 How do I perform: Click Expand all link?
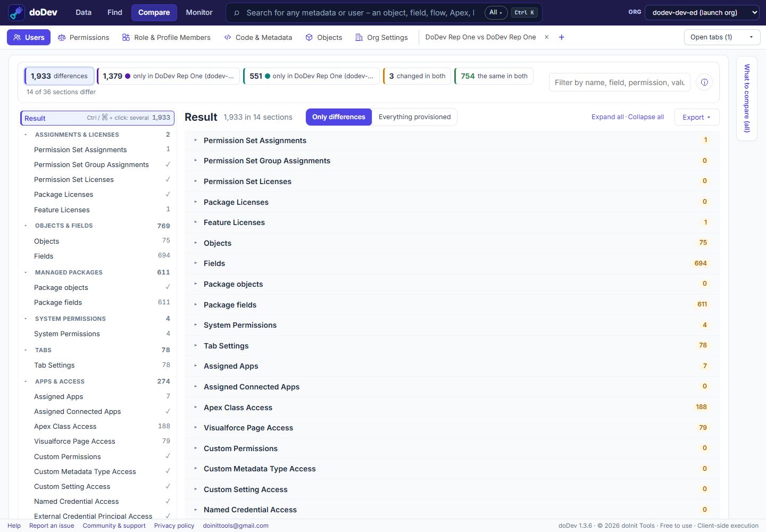(x=607, y=117)
